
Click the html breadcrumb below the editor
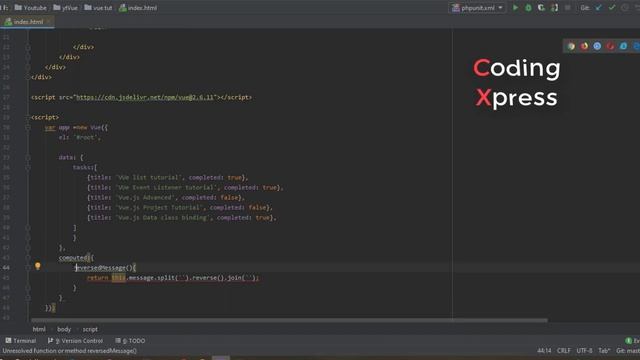(x=39, y=329)
